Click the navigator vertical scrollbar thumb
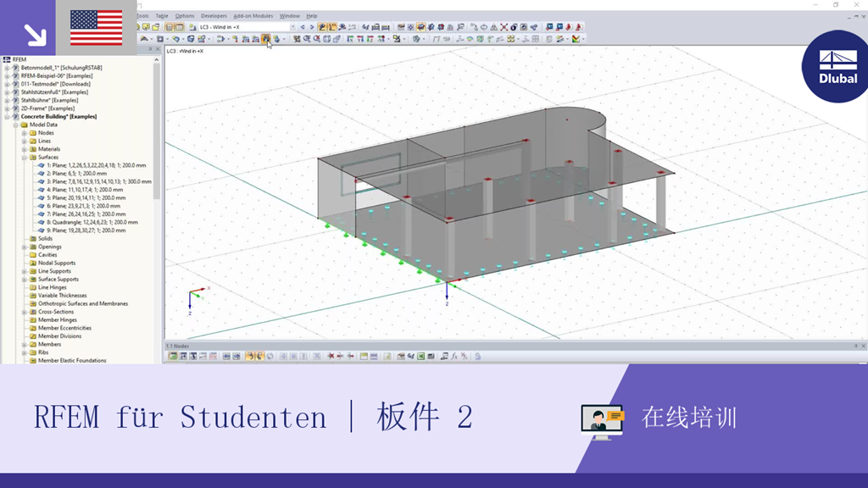Viewport: 868px width, 488px height. [x=157, y=131]
